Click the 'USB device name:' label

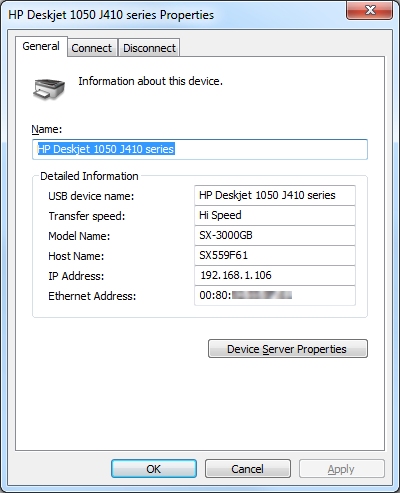pyautogui.click(x=91, y=196)
